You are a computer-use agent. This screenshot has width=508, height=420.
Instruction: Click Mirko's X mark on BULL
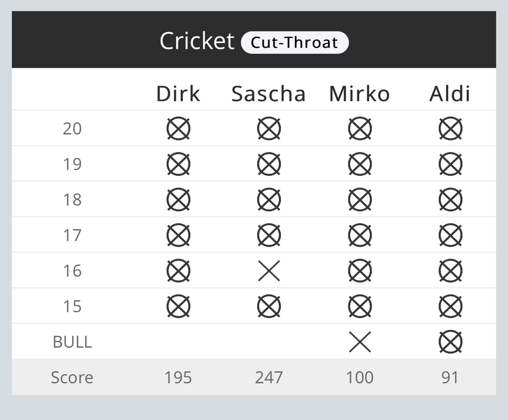tap(360, 342)
